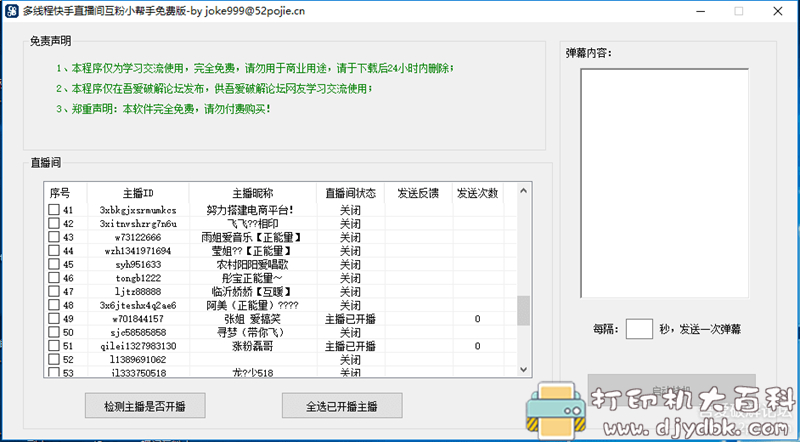Toggle checkbox for row 46
800x442 pixels.
pos(54,278)
